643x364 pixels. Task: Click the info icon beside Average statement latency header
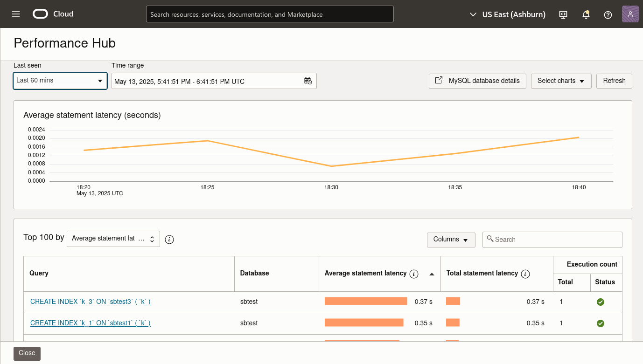[x=414, y=274]
